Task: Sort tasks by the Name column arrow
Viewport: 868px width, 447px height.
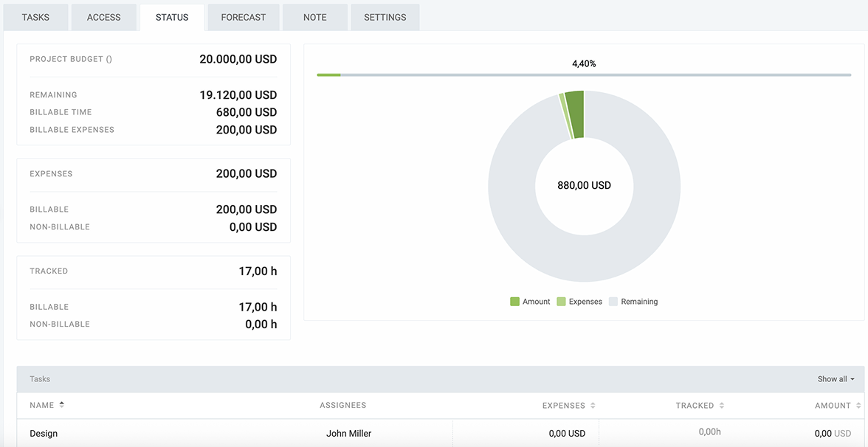Action: 62,405
